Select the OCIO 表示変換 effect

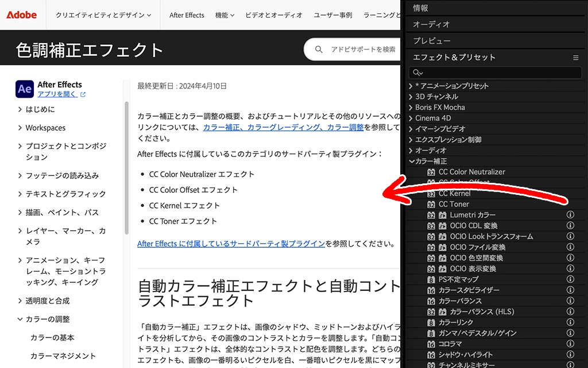(x=473, y=269)
